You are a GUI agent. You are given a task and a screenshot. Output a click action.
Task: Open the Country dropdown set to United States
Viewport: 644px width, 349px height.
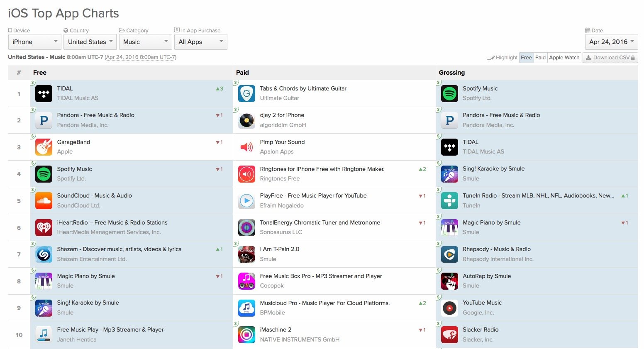pos(90,42)
